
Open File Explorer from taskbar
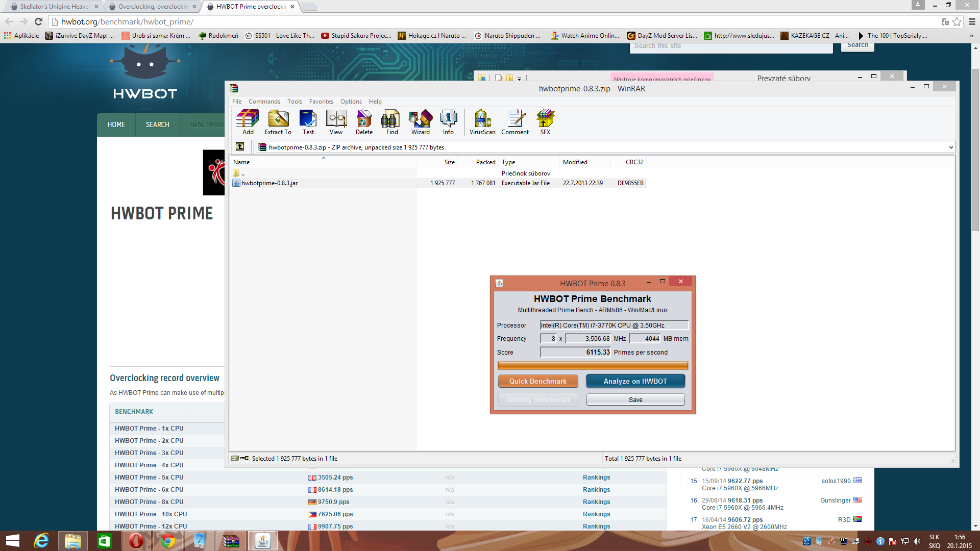(73, 541)
